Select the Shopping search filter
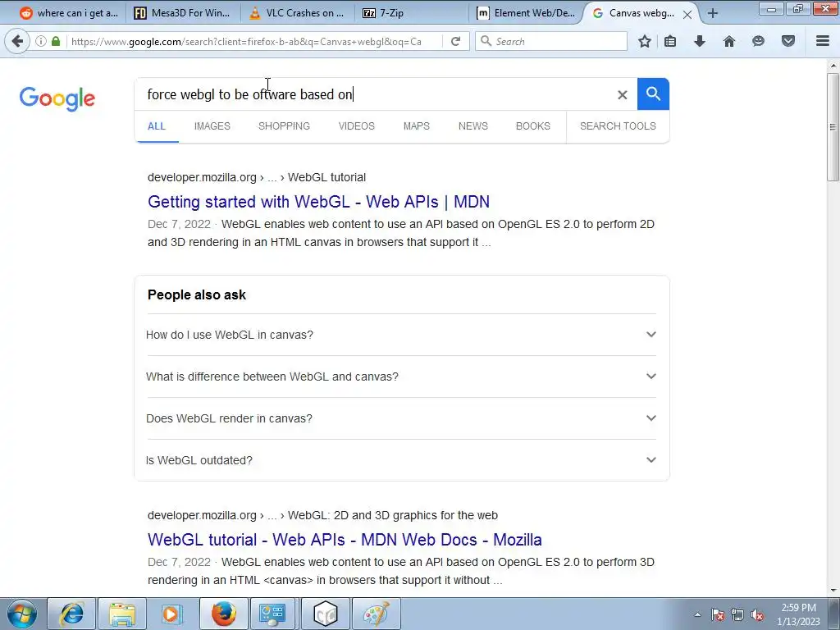Viewport: 840px width, 630px height. coord(284,126)
